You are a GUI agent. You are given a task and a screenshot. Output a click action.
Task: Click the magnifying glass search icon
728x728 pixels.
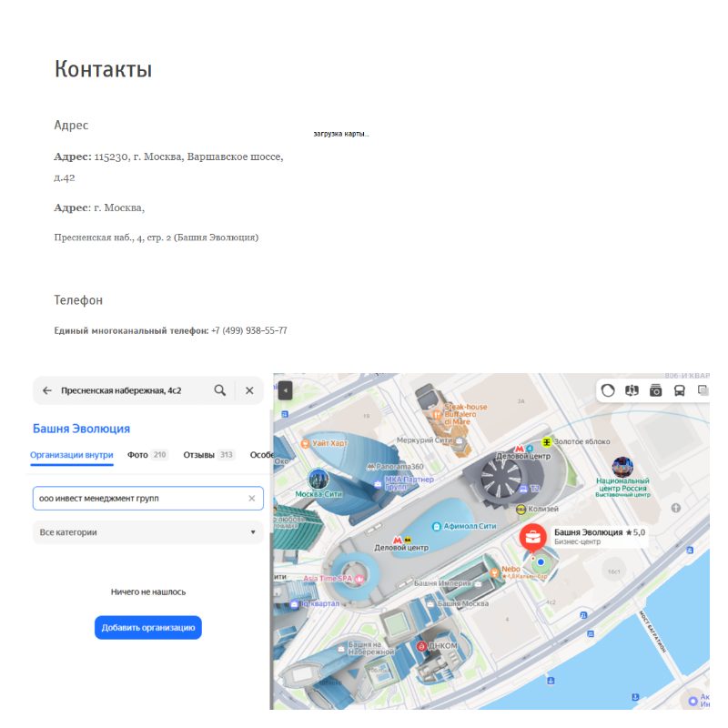(x=219, y=390)
